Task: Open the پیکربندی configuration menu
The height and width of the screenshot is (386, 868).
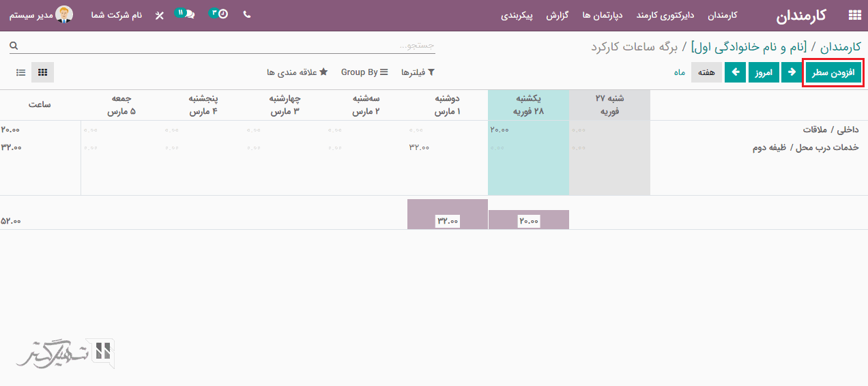Action: click(518, 15)
